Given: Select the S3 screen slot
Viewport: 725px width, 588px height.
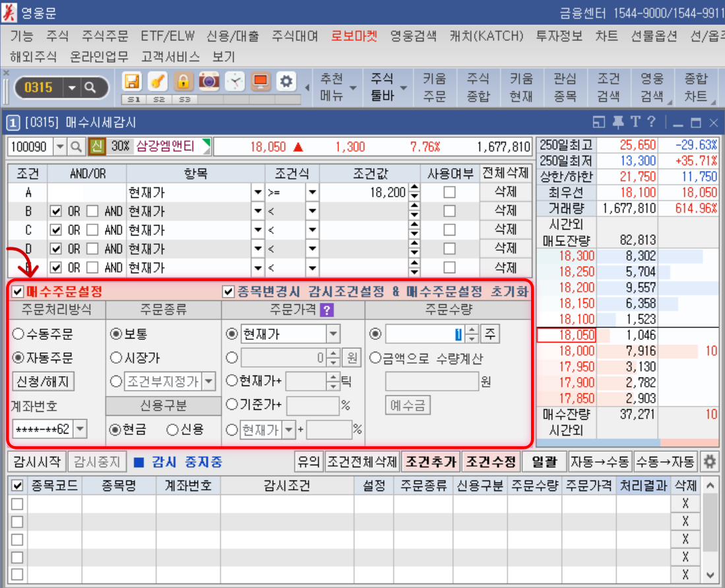Looking at the screenshot, I should tap(185, 100).
